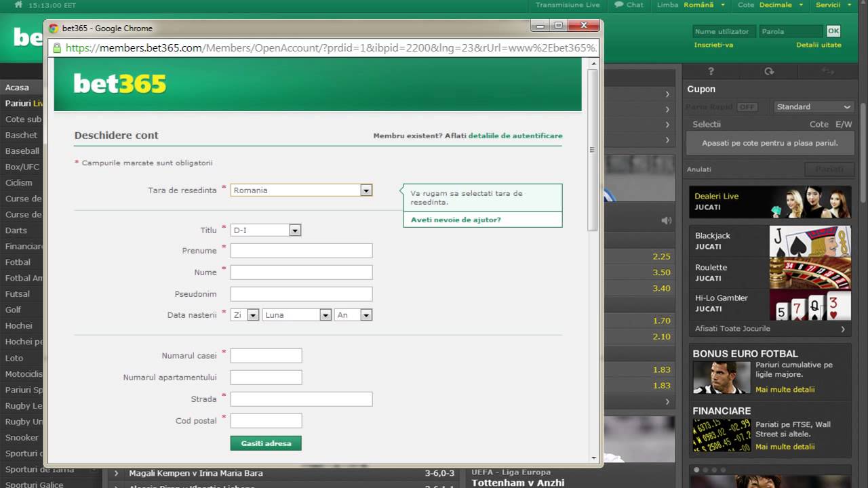Click the refresh icon above the Cupon panel
Image resolution: width=868 pixels, height=488 pixels.
pyautogui.click(x=769, y=71)
